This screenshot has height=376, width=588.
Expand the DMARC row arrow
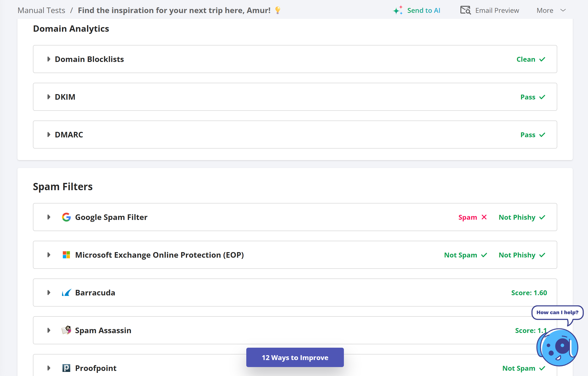49,135
